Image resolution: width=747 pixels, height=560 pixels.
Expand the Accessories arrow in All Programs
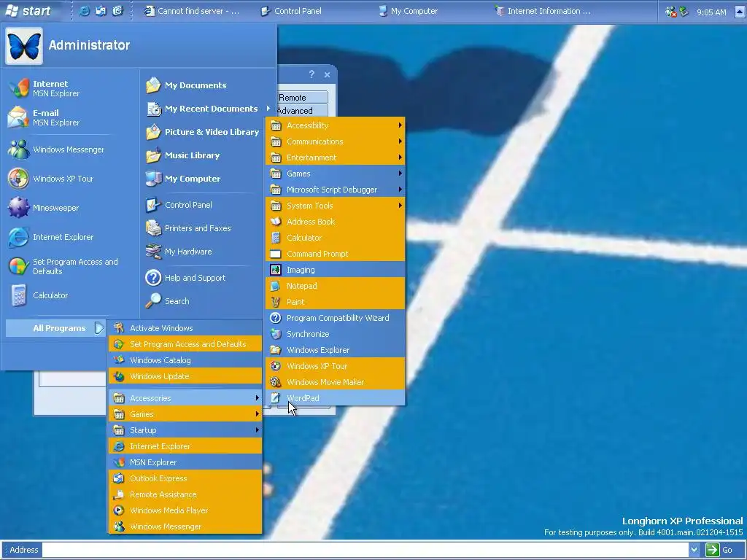[258, 398]
